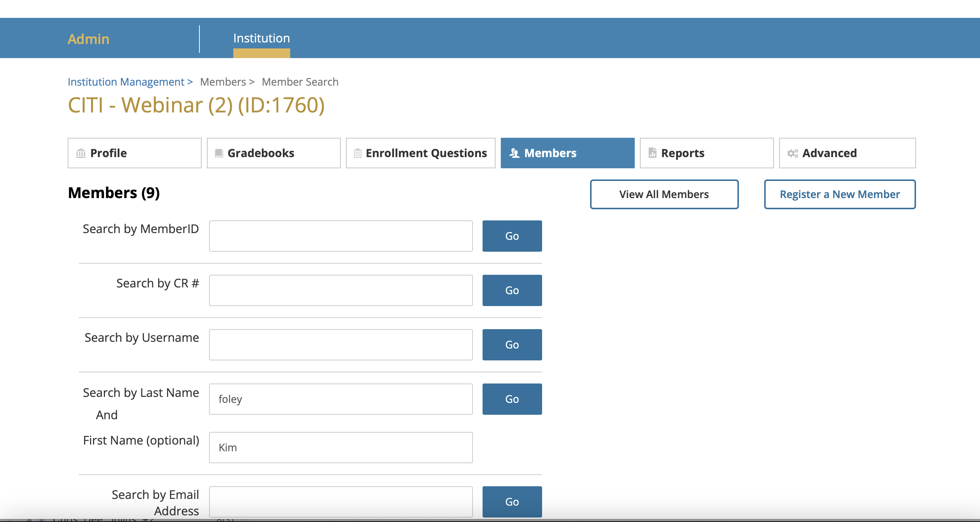Click Go for Last Name search

click(x=512, y=399)
